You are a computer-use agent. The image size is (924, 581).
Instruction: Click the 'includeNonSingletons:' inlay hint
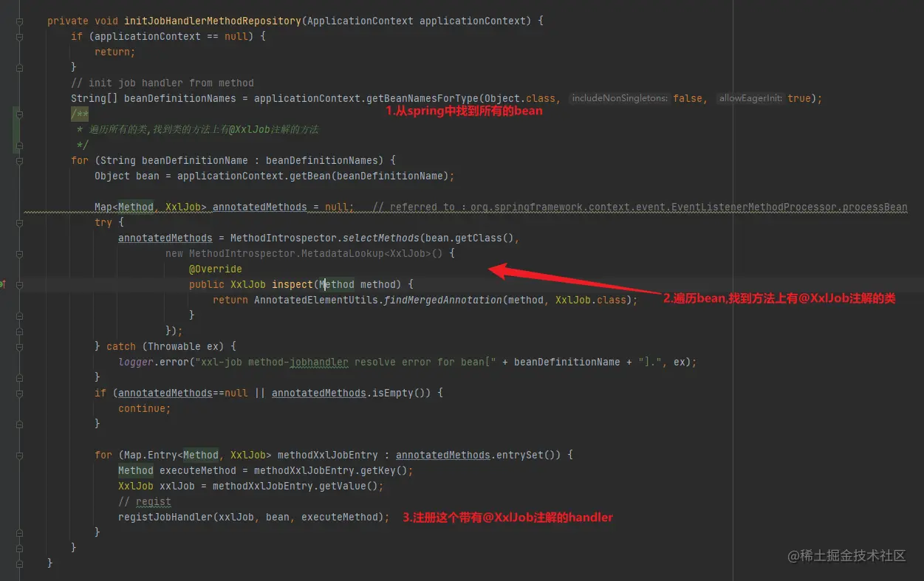point(620,98)
